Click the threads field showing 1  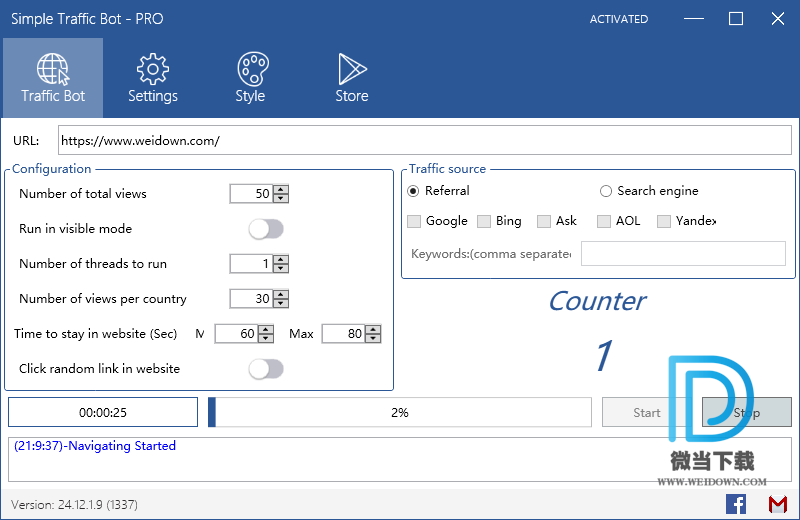coord(252,263)
